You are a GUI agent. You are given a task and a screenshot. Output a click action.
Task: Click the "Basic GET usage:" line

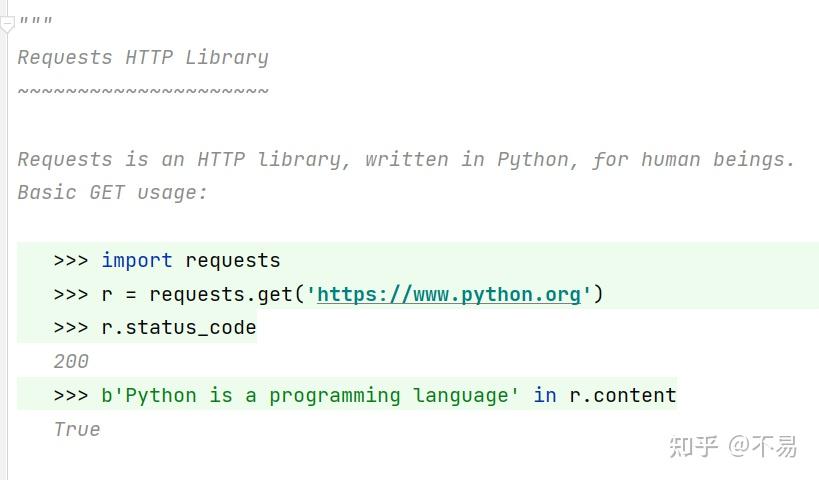click(x=112, y=192)
